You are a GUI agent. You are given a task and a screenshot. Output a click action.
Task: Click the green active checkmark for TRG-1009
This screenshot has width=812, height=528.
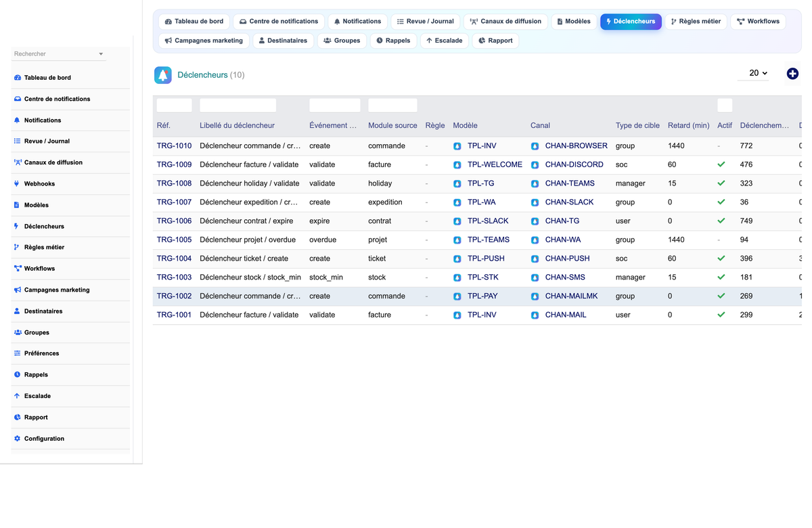721,164
